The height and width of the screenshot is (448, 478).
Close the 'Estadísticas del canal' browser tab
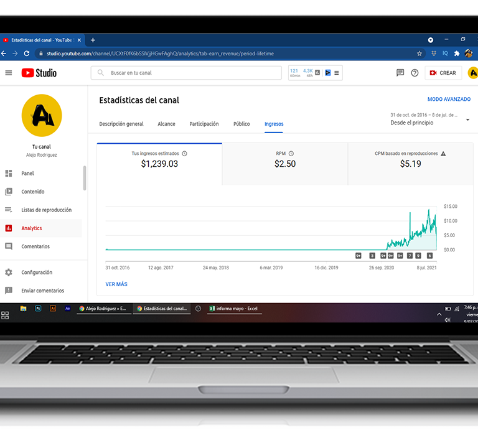[x=79, y=40]
